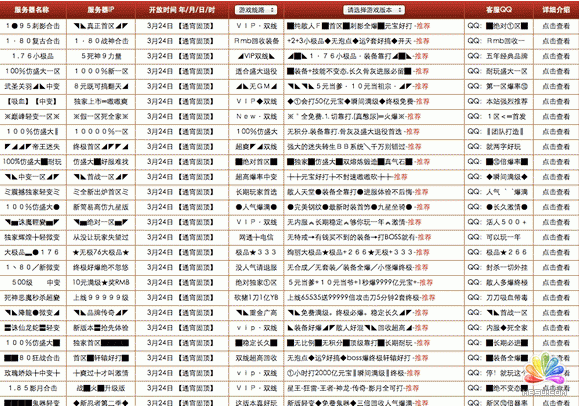Click the 开放时间 年/月/日/时 header
The height and width of the screenshot is (406, 579).
[x=182, y=10]
